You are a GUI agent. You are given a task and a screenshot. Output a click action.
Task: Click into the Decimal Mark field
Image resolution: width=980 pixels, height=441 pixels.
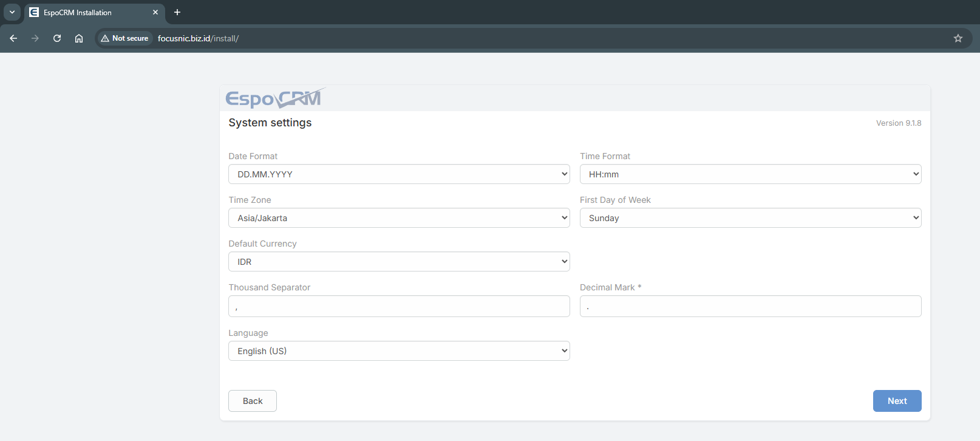(750, 306)
